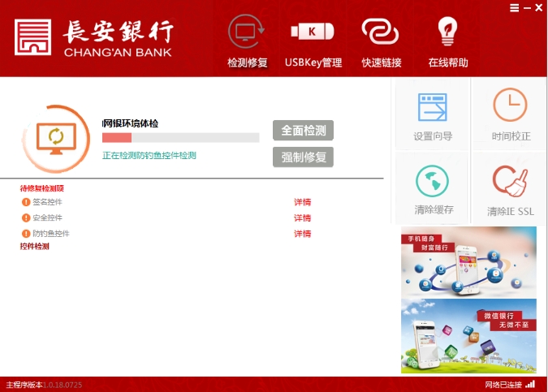Click the 网银环境体检 title text

click(130, 123)
